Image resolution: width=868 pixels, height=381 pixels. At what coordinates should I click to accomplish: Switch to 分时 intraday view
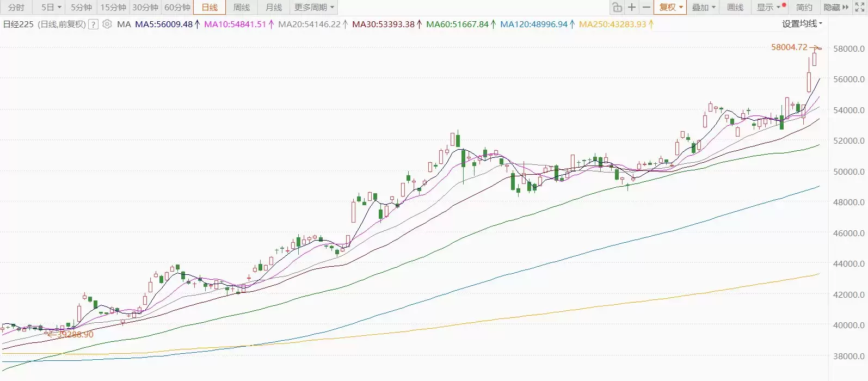pos(16,7)
